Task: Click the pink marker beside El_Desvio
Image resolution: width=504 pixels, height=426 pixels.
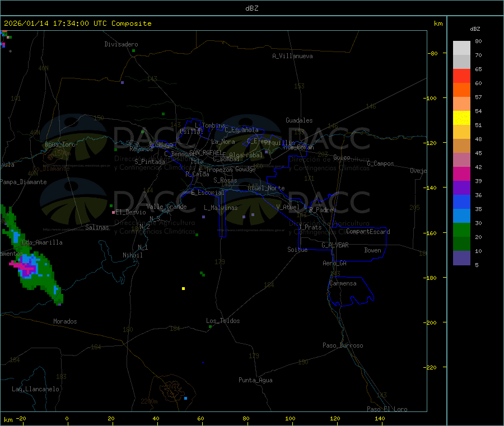Action: (113, 212)
